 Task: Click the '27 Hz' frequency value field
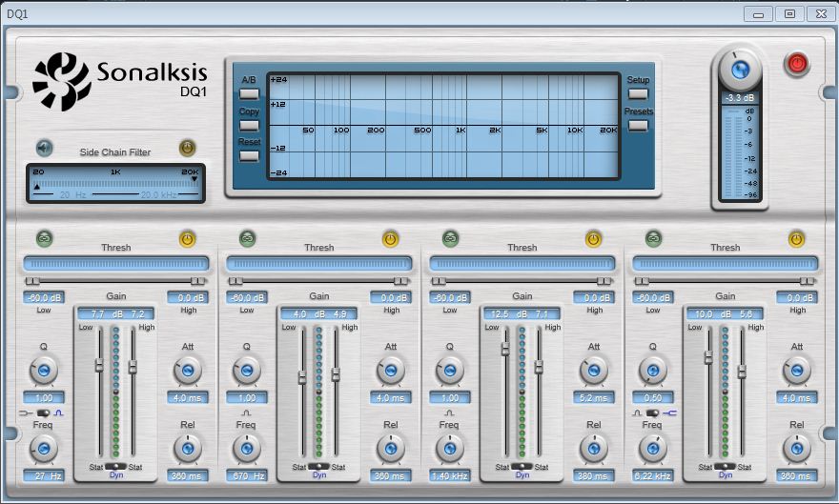(x=44, y=475)
